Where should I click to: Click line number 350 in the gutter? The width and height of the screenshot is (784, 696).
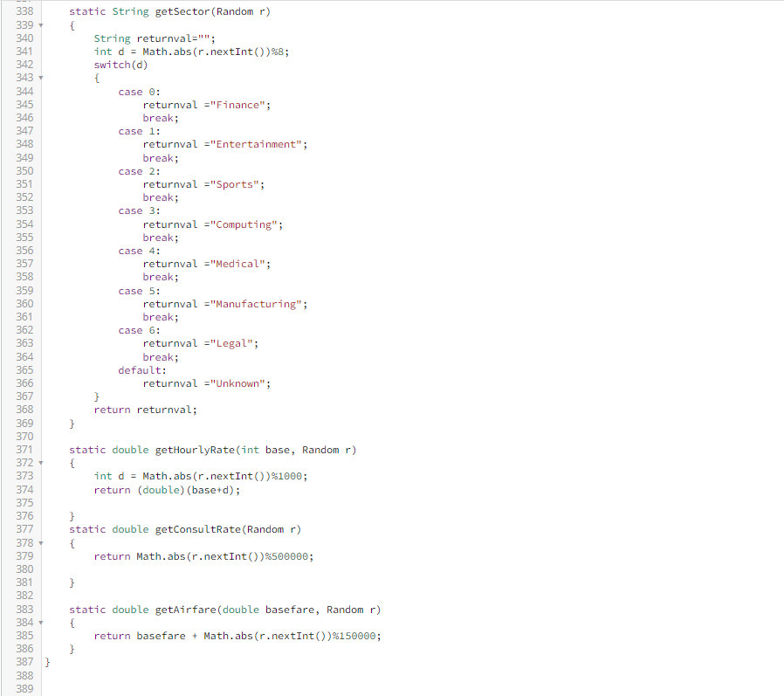tap(24, 170)
